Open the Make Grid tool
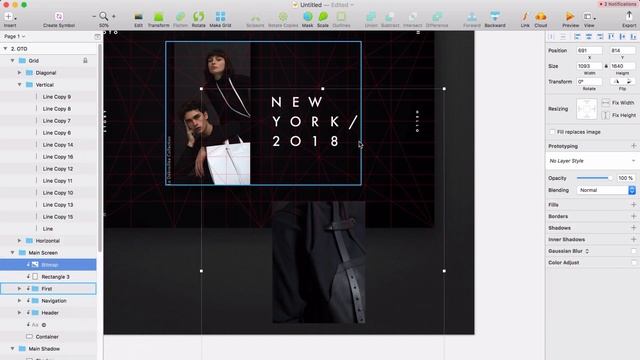Screen dimensions: 640x360 tap(220, 19)
